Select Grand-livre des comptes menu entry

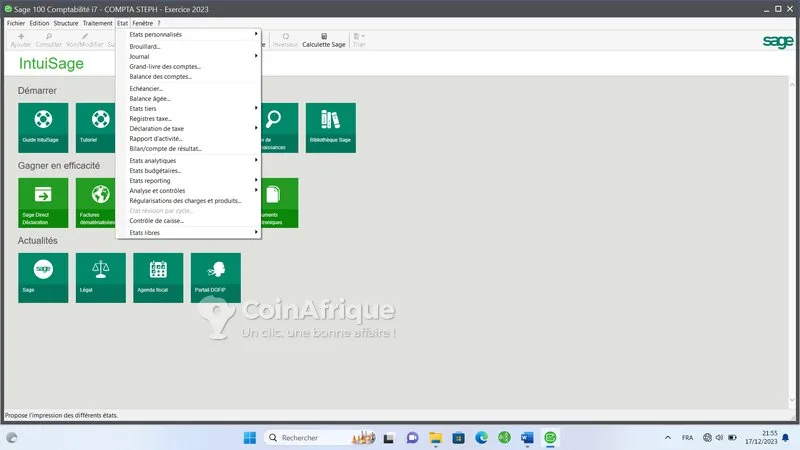point(165,66)
